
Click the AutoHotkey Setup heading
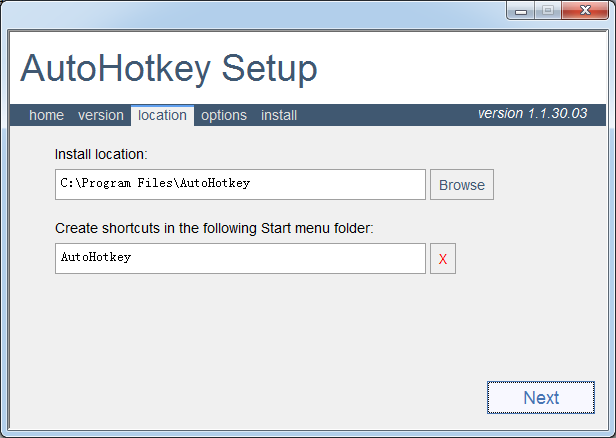(x=169, y=69)
